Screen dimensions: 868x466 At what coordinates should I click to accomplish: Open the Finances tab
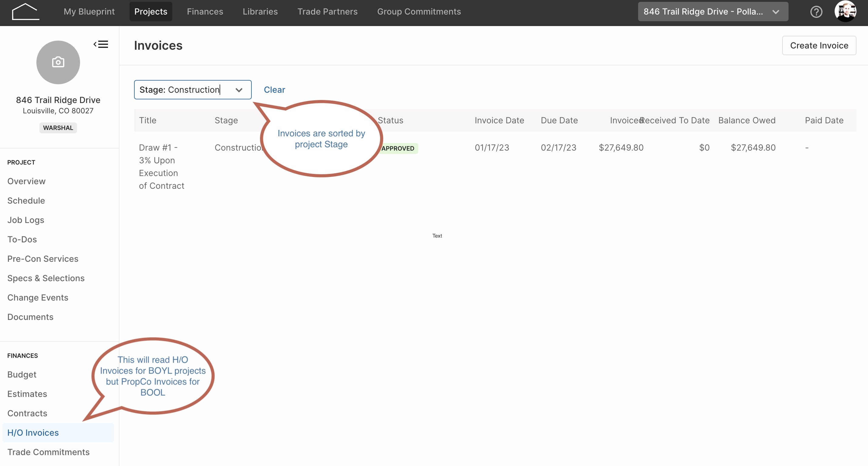coord(205,12)
